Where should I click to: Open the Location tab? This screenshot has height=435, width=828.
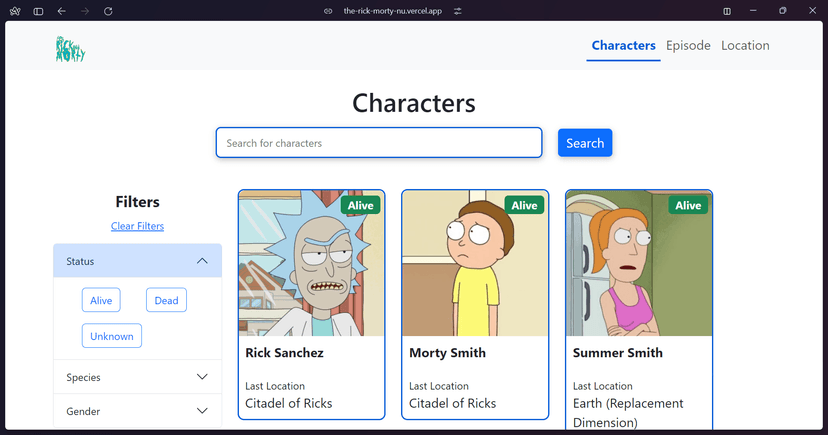coord(745,45)
